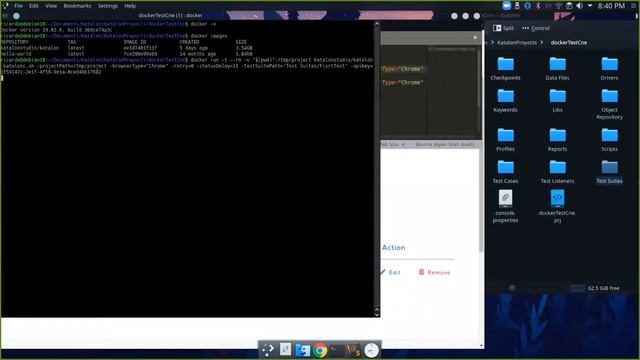Open the network wifi tray icon
Viewport: 640px width, 360px height.
[558, 6]
